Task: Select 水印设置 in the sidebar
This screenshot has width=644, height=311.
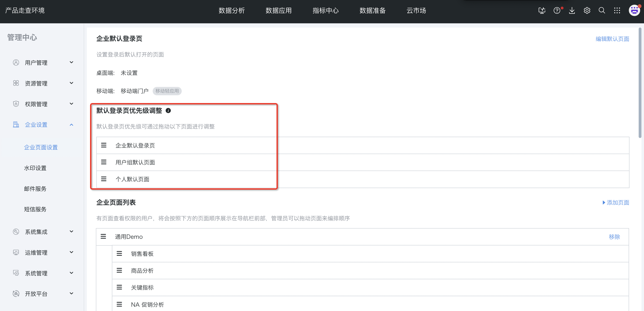Action: click(x=35, y=168)
